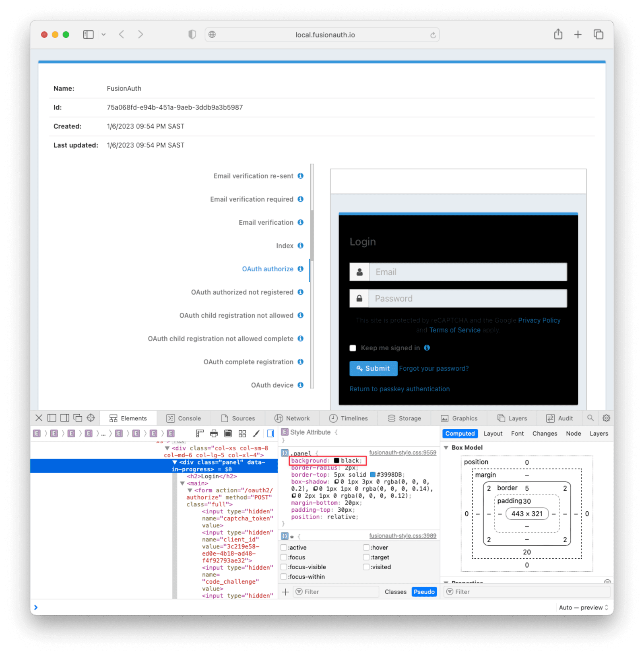This screenshot has width=644, height=655.
Task: Activate element selection crosshair icon
Action: pyautogui.click(x=91, y=418)
